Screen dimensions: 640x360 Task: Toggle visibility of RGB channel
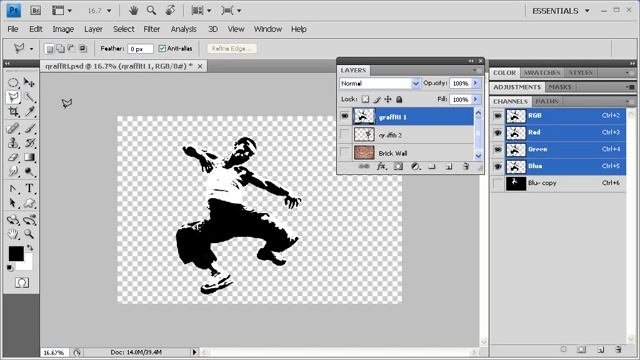498,116
